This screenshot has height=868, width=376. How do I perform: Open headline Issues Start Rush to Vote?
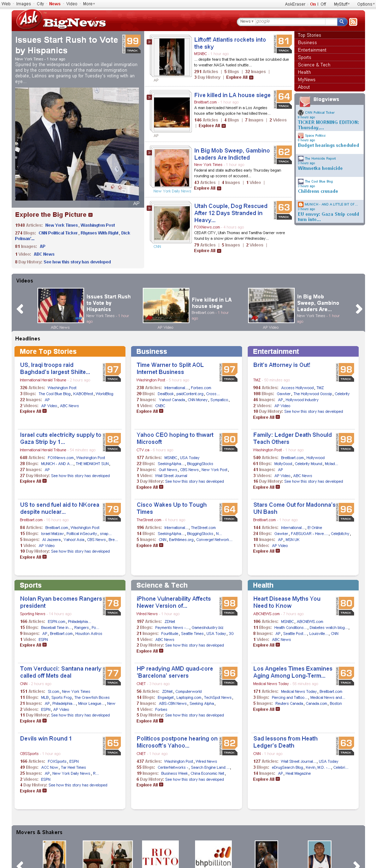click(66, 45)
